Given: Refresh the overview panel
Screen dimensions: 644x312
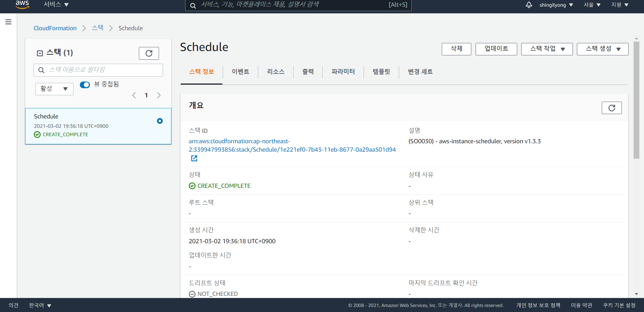Looking at the screenshot, I should tap(612, 108).
